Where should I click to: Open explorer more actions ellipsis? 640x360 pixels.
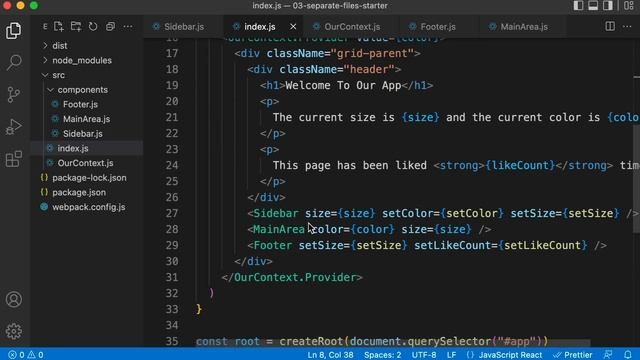(x=128, y=27)
